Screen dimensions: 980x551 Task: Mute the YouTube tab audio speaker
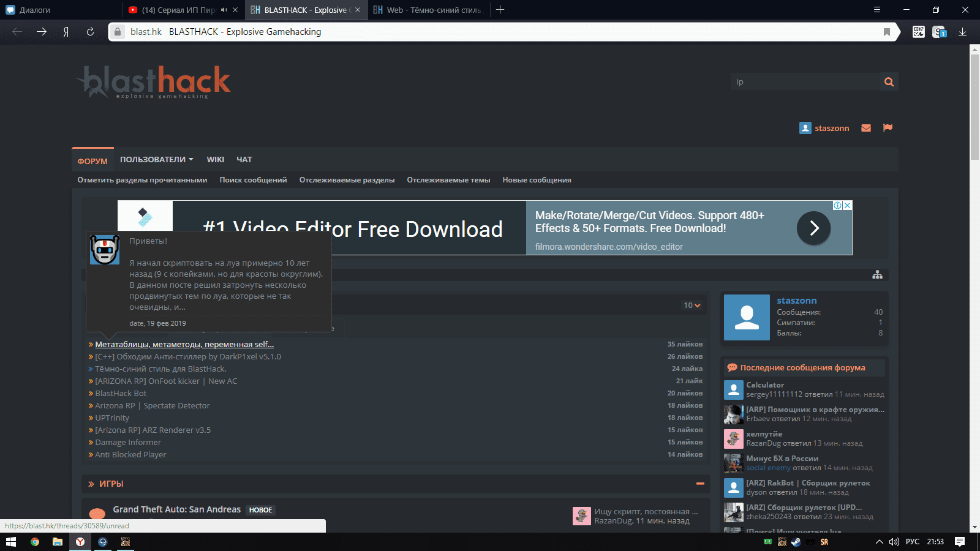pos(224,10)
